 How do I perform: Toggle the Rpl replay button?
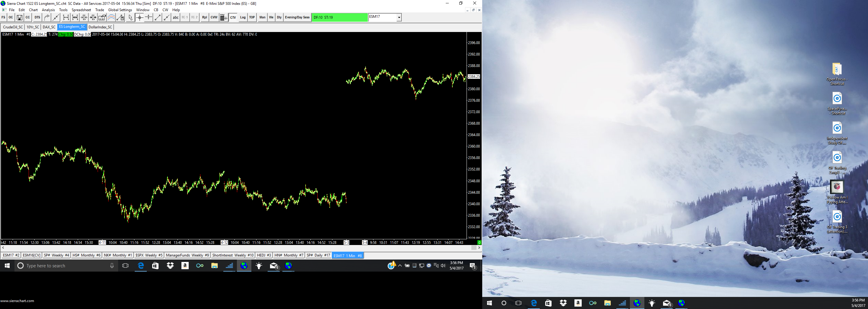[205, 18]
